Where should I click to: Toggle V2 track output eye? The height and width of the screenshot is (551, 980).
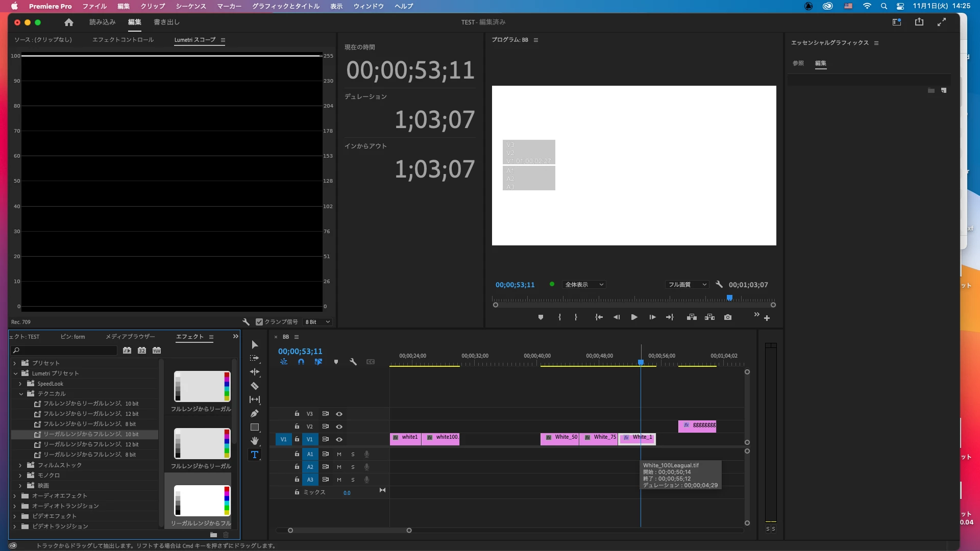coord(339,427)
